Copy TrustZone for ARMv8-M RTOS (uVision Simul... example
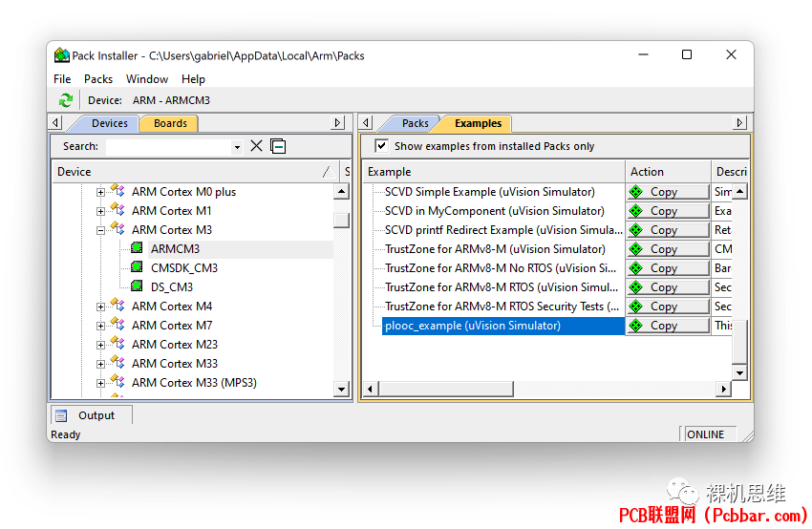This screenshot has width=812, height=529. (668, 287)
